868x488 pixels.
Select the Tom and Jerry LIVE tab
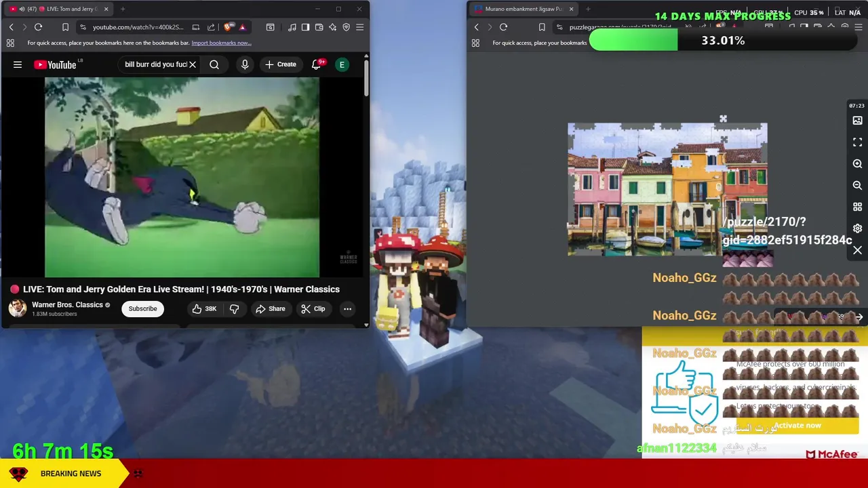pyautogui.click(x=60, y=9)
